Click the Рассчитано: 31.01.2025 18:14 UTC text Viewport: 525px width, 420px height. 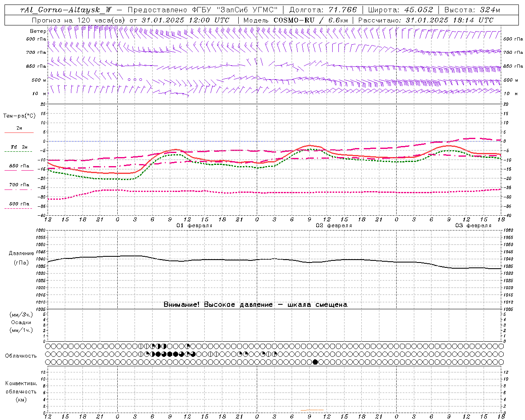coord(426,20)
